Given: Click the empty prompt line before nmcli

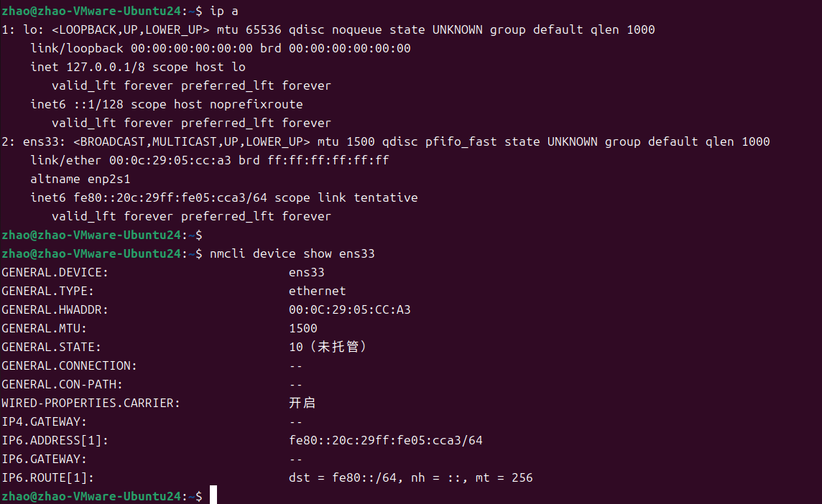Looking at the screenshot, I should pyautogui.click(x=102, y=235).
